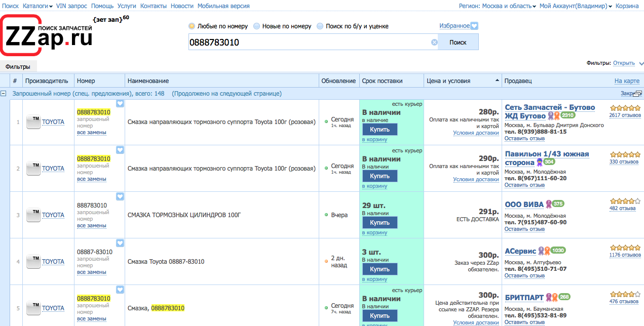Click the 304 rating badge of Павильон 1/43
Image resolution: width=644 pixels, height=326 pixels.
point(549,162)
